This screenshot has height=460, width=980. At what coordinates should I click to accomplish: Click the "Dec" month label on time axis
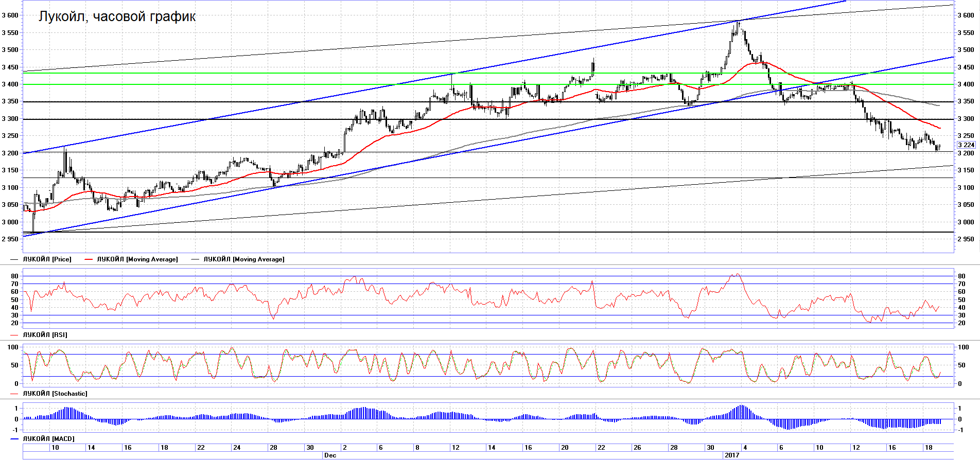coord(330,455)
